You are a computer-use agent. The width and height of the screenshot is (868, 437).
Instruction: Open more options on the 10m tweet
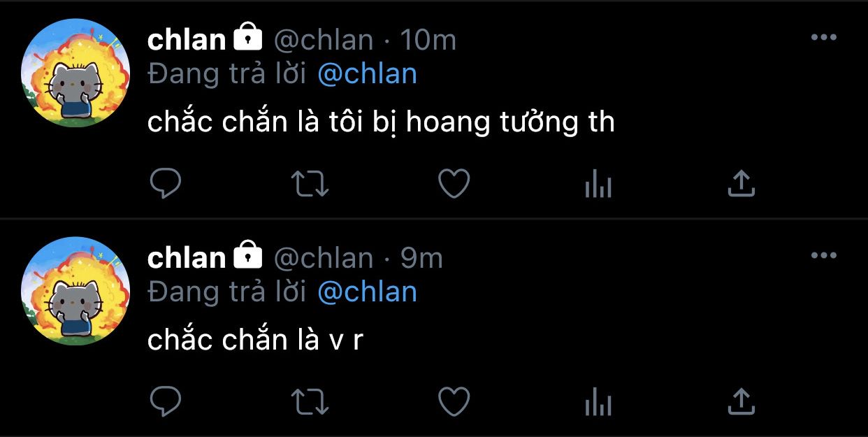(x=823, y=38)
